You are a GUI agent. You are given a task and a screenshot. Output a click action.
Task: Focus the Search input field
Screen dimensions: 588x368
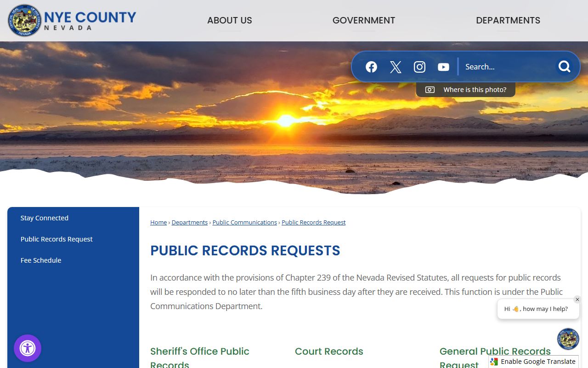coord(508,67)
